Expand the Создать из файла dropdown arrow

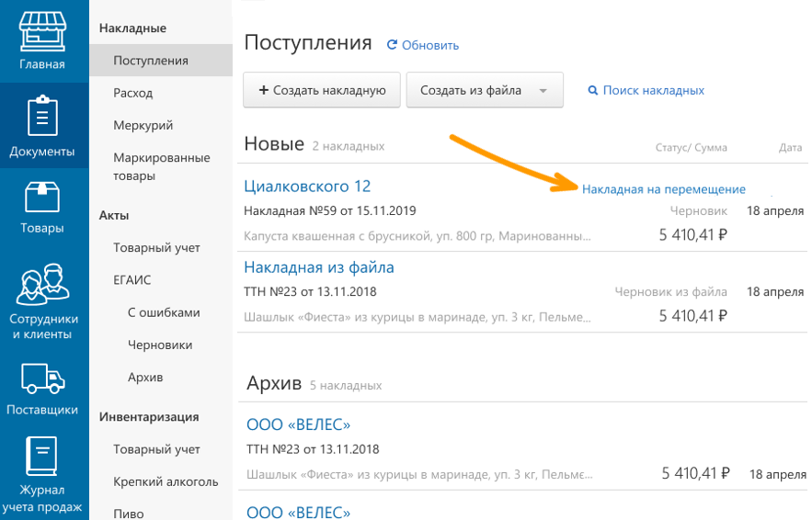(x=543, y=91)
